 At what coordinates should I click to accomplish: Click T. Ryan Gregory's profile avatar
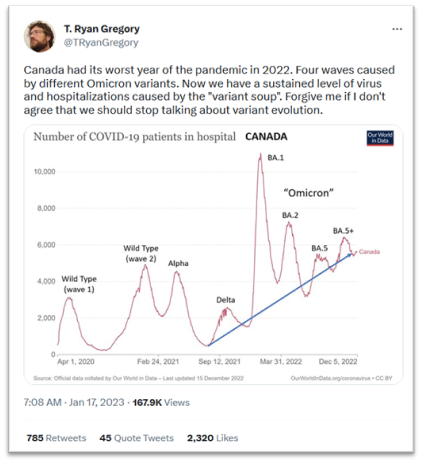(39, 36)
